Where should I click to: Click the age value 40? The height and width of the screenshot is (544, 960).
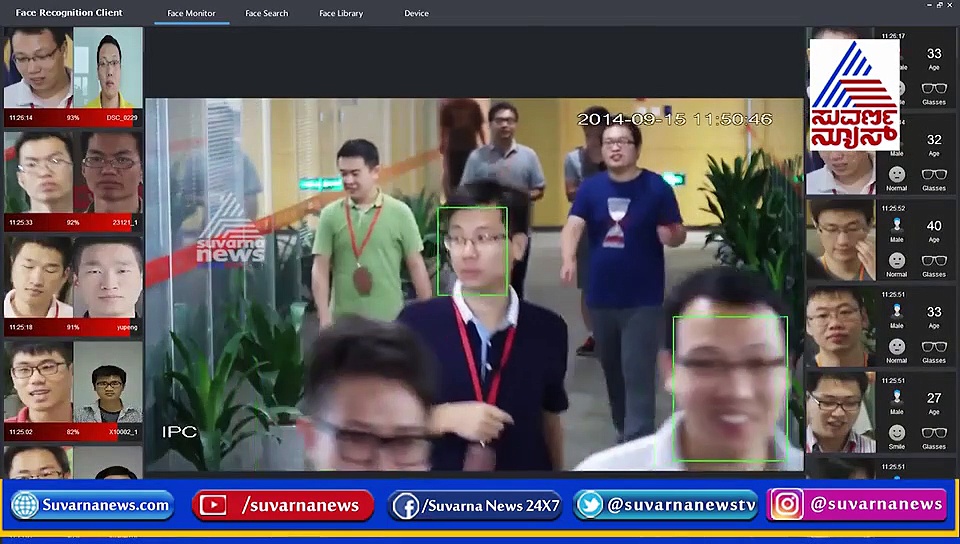(x=934, y=226)
